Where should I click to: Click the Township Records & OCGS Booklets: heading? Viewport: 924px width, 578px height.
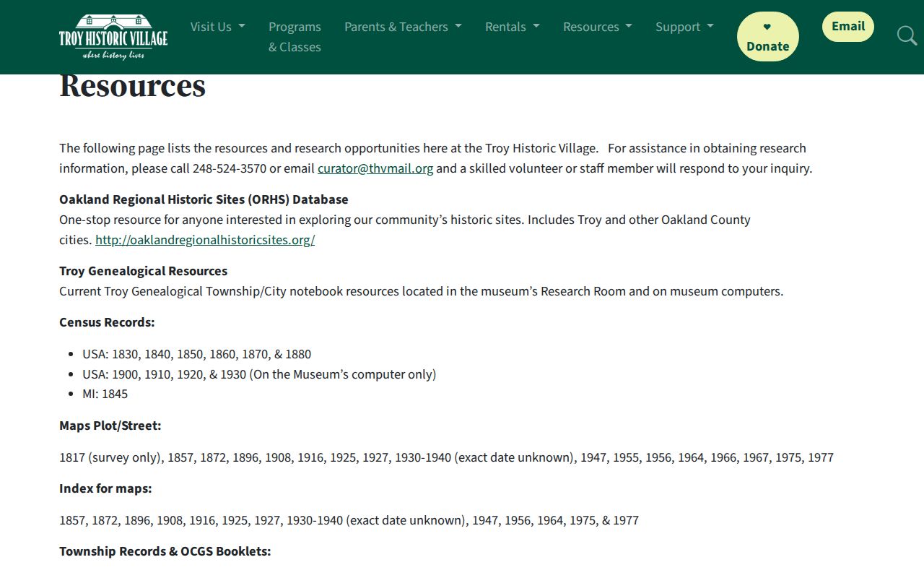click(165, 551)
